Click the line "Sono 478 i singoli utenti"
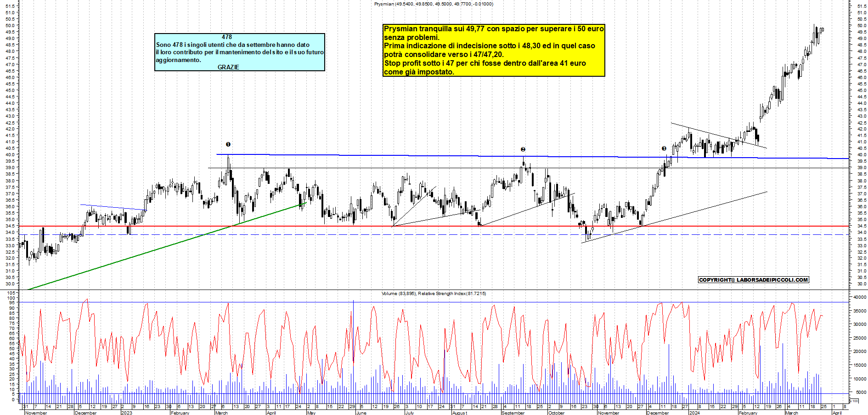The image size is (868, 415). (x=233, y=45)
